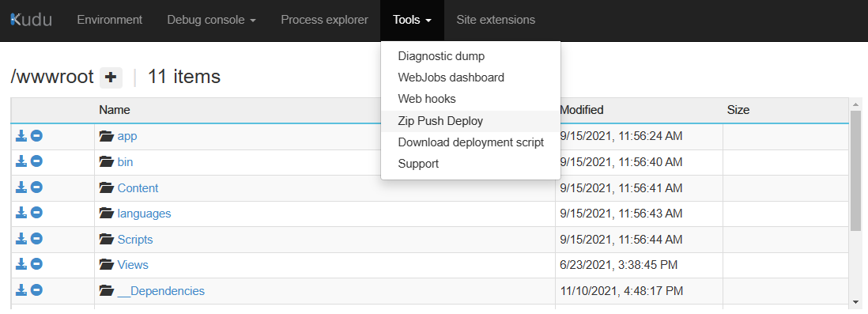Download the bin folder
This screenshot has width=868, height=314.
pos(21,161)
